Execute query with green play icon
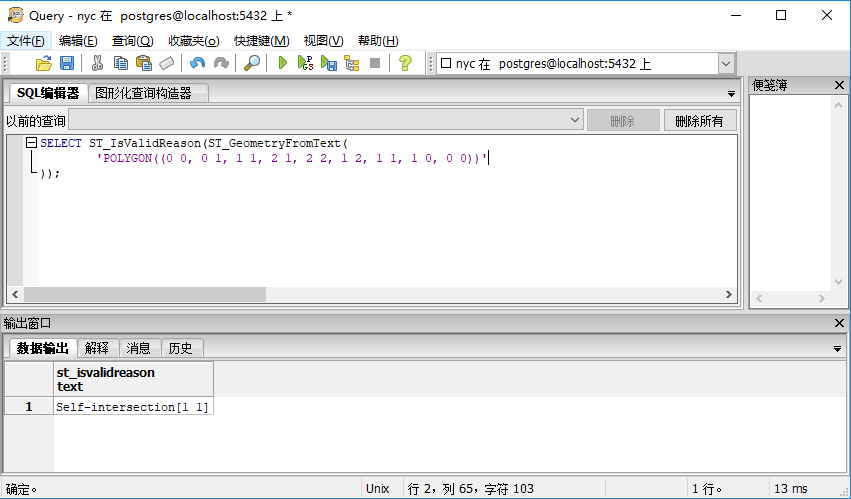The width and height of the screenshot is (851, 499). (x=282, y=64)
